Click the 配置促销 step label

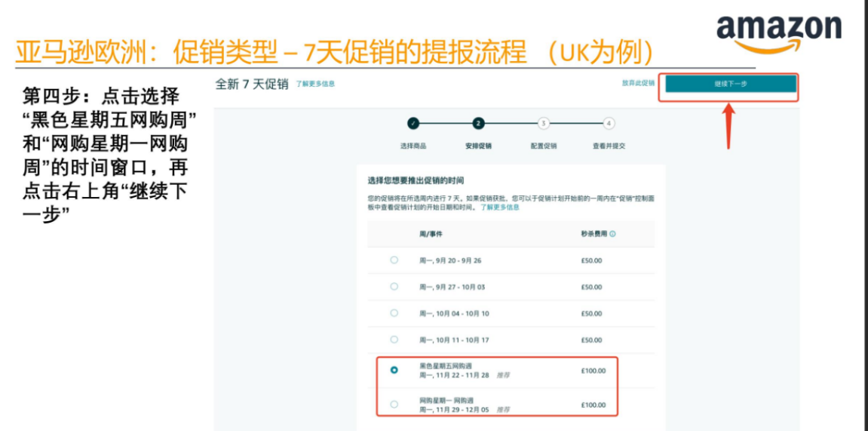(544, 146)
